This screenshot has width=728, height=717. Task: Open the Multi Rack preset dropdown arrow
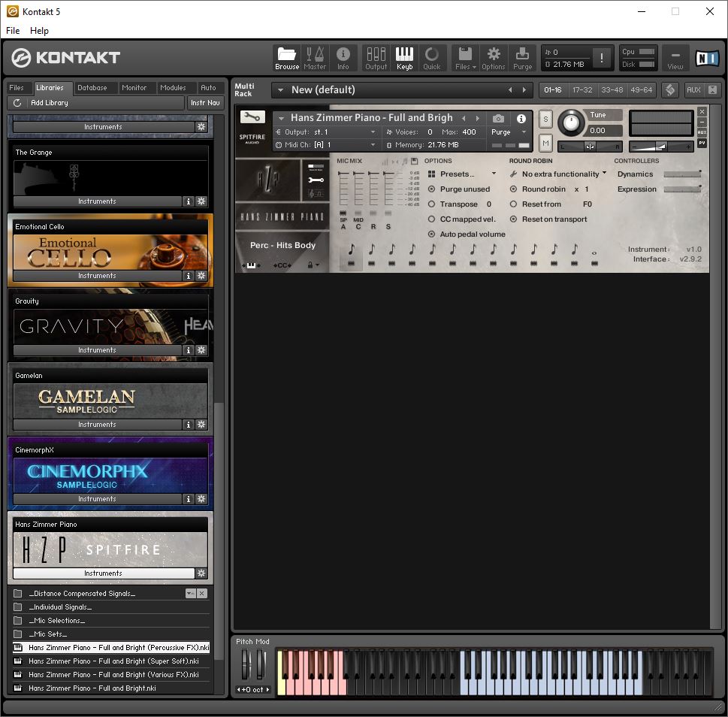[x=280, y=90]
